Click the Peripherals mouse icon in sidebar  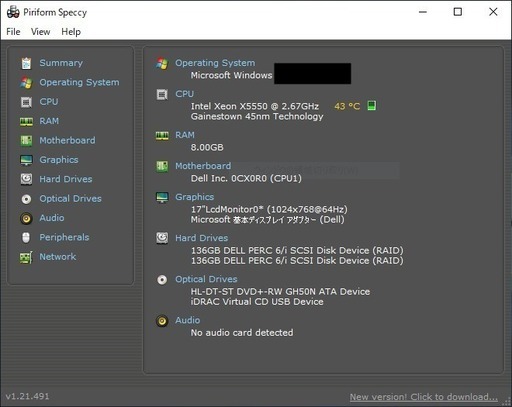coord(26,238)
